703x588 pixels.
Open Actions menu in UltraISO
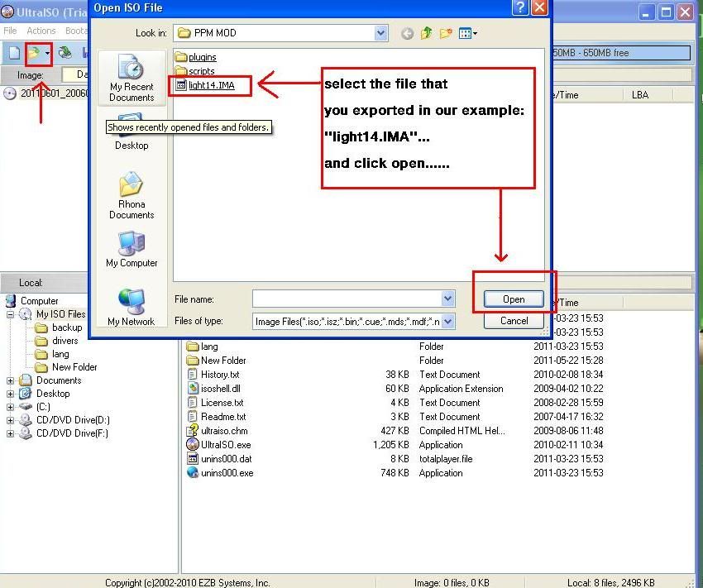[41, 31]
